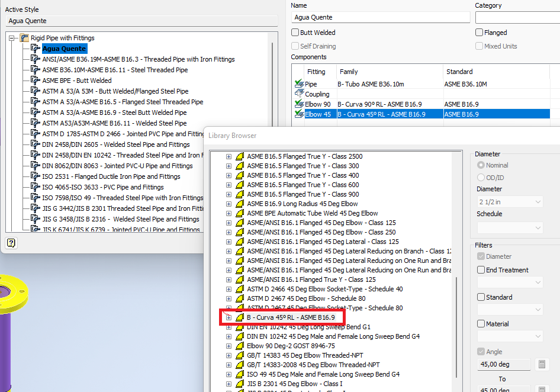
Task: Open the Diameter 2 1/2 in dropdown
Action: [x=510, y=202]
